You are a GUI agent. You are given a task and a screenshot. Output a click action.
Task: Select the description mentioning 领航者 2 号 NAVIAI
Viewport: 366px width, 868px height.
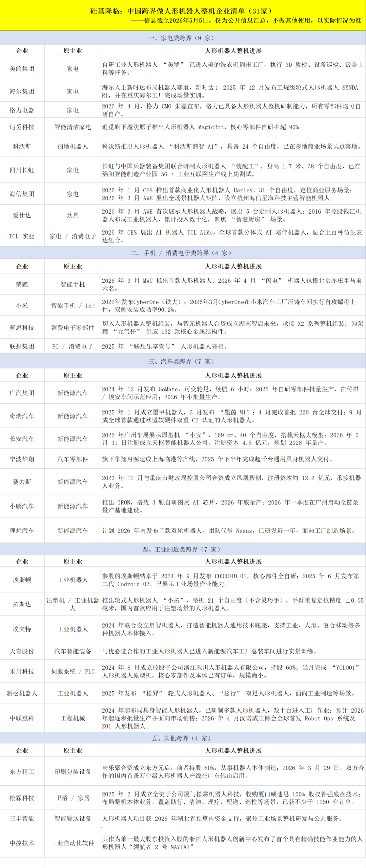233,843
